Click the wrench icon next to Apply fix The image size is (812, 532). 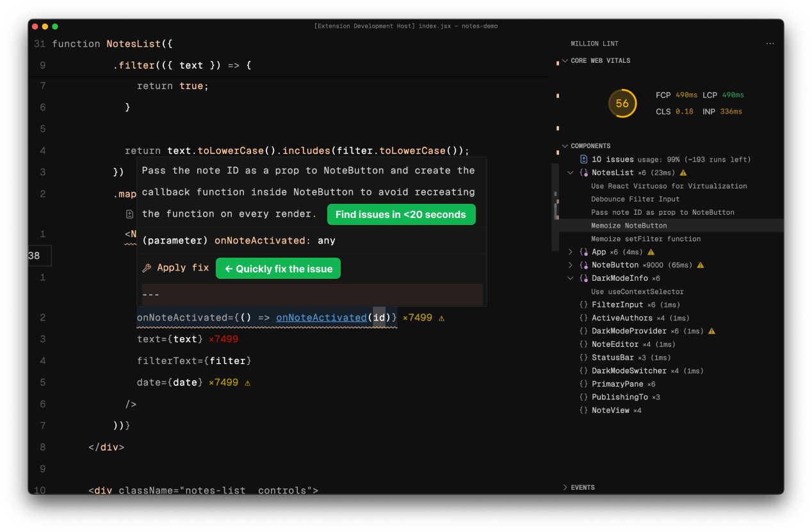(147, 268)
